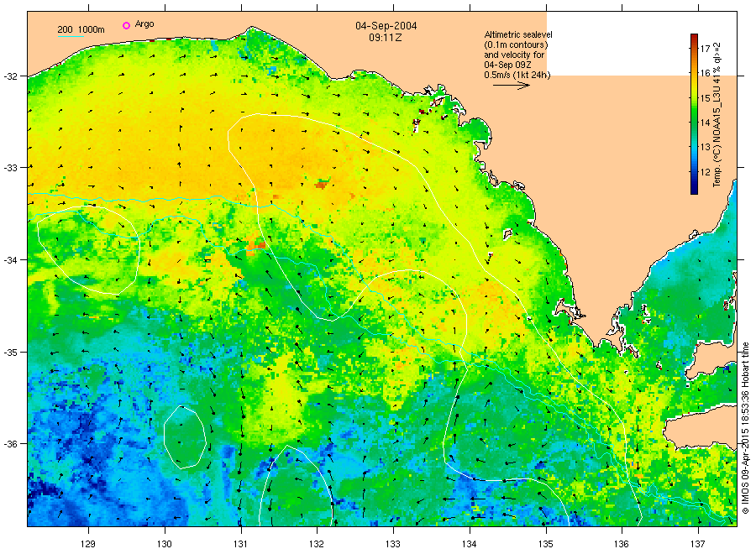Click the '-35' latitude axis label
The image size is (756, 554).
[11, 353]
